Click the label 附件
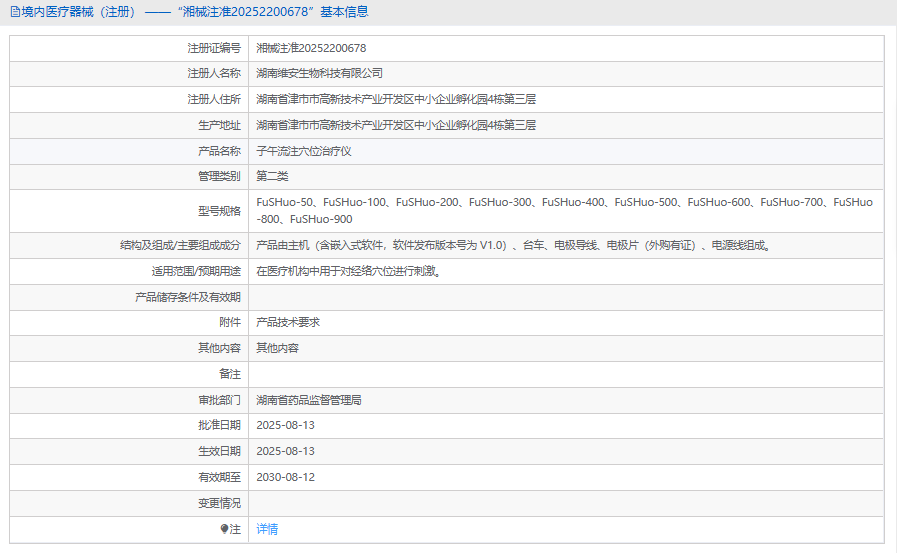This screenshot has height=553, width=897. point(230,323)
